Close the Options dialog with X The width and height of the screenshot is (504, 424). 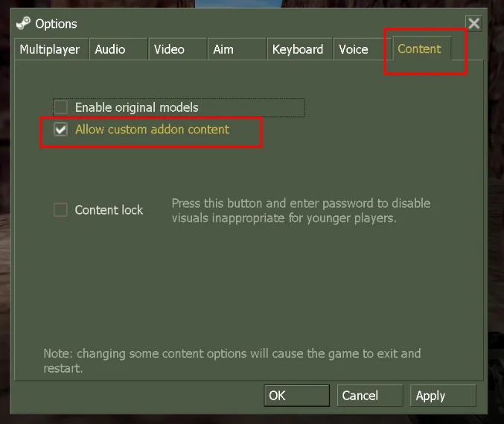tap(473, 24)
